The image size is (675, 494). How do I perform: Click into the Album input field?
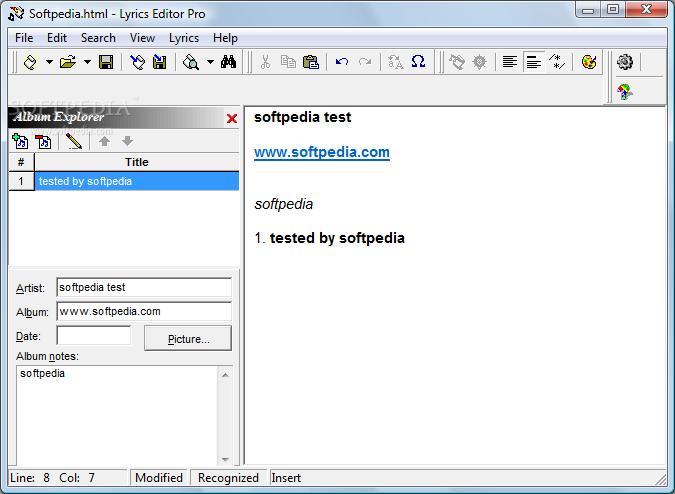tap(144, 312)
